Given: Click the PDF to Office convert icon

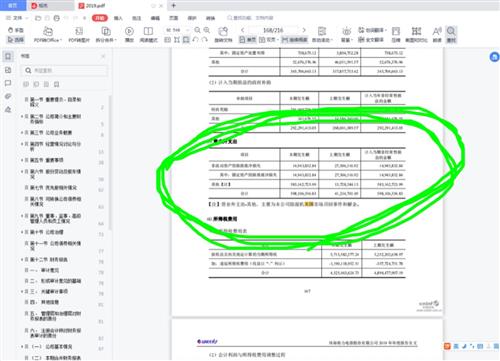Looking at the screenshot, I should 48,34.
